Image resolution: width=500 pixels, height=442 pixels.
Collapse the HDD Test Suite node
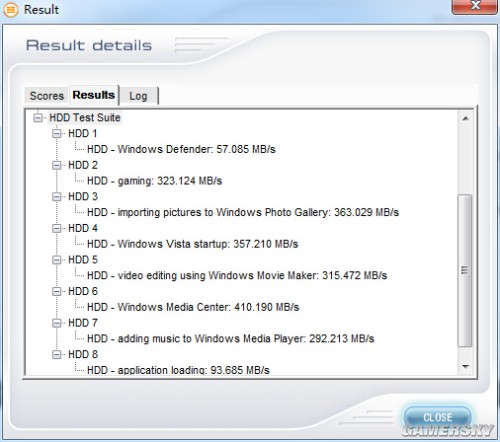coord(38,118)
